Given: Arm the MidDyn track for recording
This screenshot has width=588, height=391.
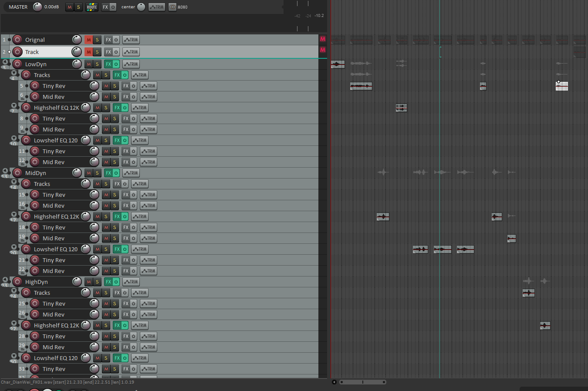Looking at the screenshot, I should pyautogui.click(x=17, y=173).
